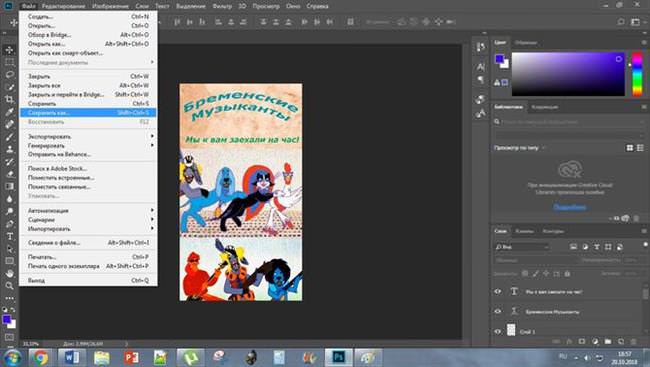Hide the 'Бременские Музыканты' text layer
Screen dimensions: 650x367
(498, 311)
